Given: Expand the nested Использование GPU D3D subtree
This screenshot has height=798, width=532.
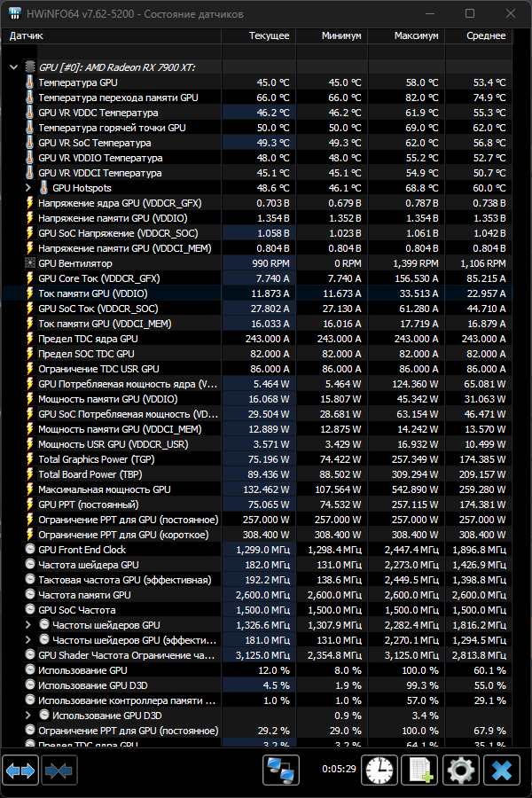Looking at the screenshot, I should click(x=28, y=715).
